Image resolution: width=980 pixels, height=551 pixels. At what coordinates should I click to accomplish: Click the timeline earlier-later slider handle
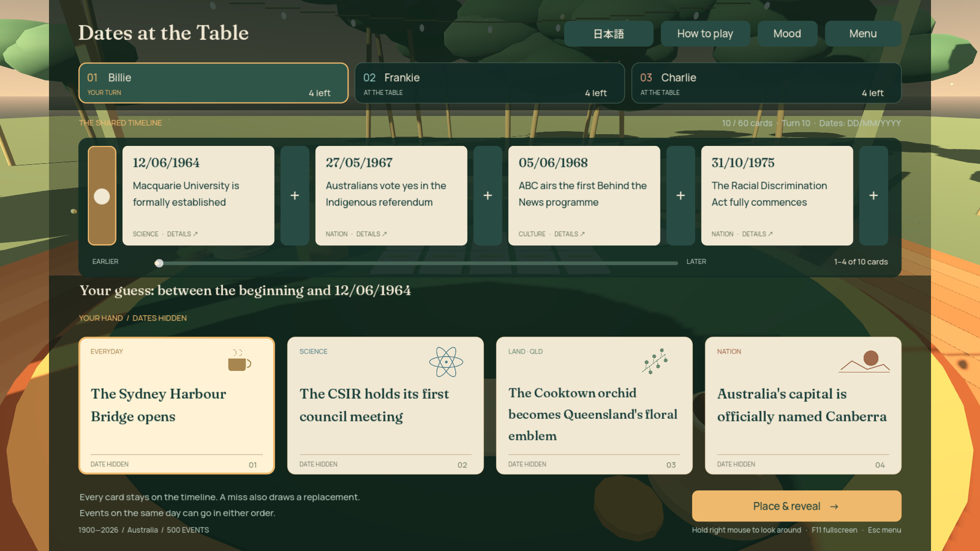(159, 263)
